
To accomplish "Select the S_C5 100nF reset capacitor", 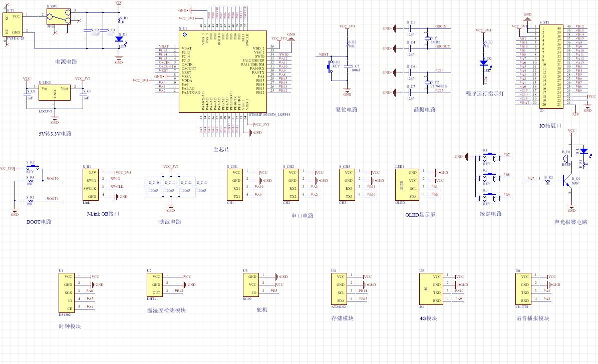I will pyautogui.click(x=348, y=67).
